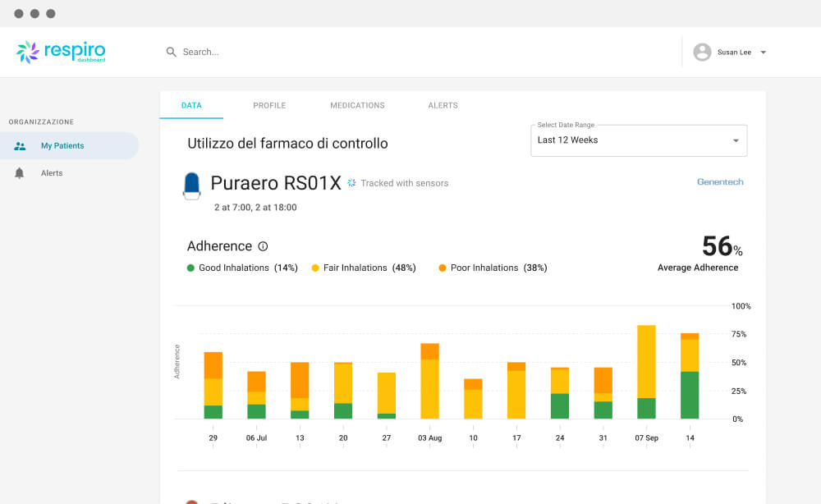Expand the Susan Lee account dropdown arrow

[x=764, y=53]
